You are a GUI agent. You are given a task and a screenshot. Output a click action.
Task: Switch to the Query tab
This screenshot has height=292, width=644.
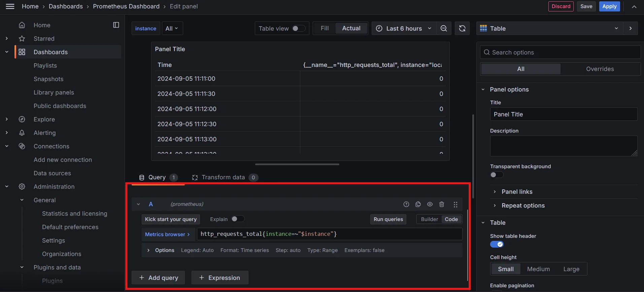[x=158, y=177]
